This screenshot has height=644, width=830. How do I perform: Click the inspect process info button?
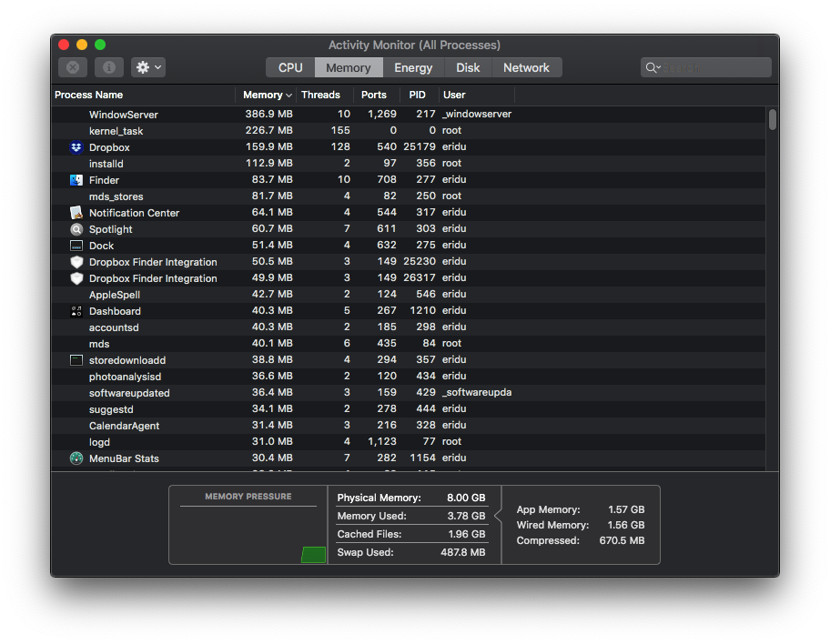coord(109,67)
